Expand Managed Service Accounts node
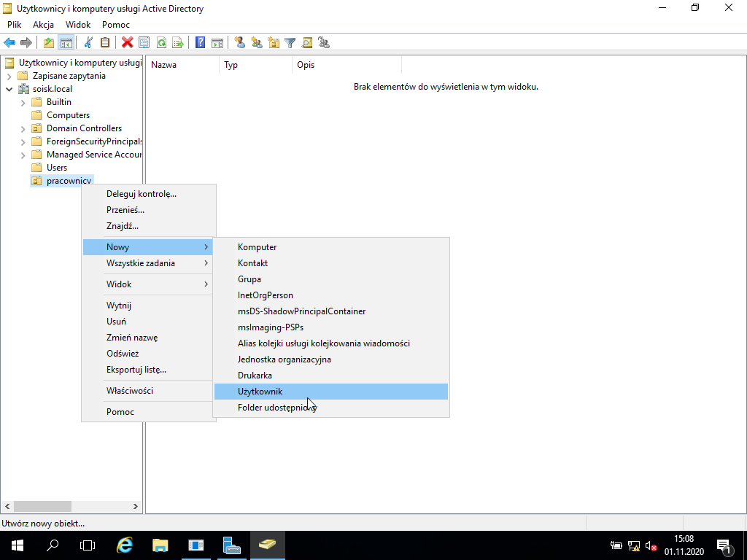 click(x=23, y=155)
